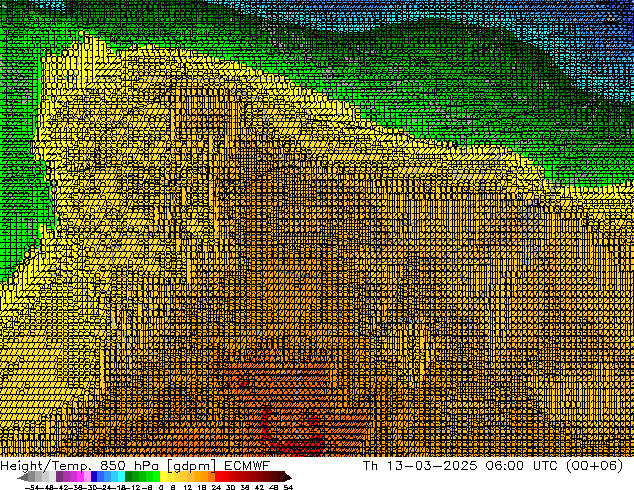Click the "Th 13-03-2025 06:00 UTC (00+06)" timestamp
Image resolution: width=634 pixels, height=490 pixels.
pyautogui.click(x=493, y=466)
